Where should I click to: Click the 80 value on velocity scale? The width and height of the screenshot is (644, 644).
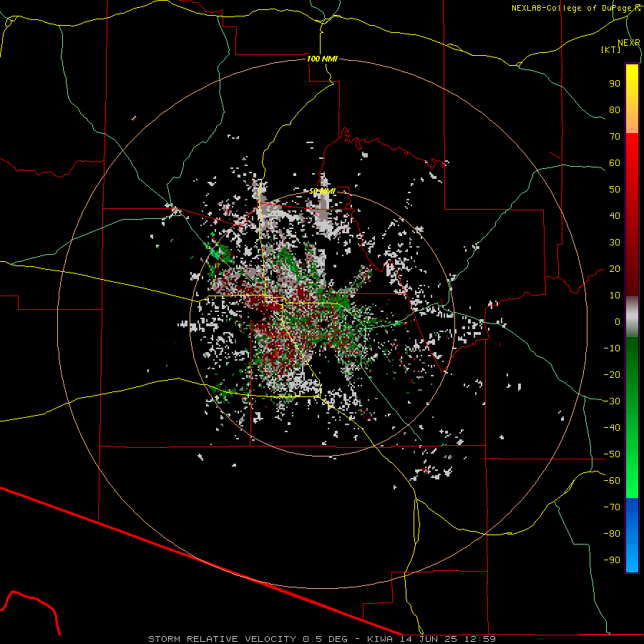(x=615, y=109)
